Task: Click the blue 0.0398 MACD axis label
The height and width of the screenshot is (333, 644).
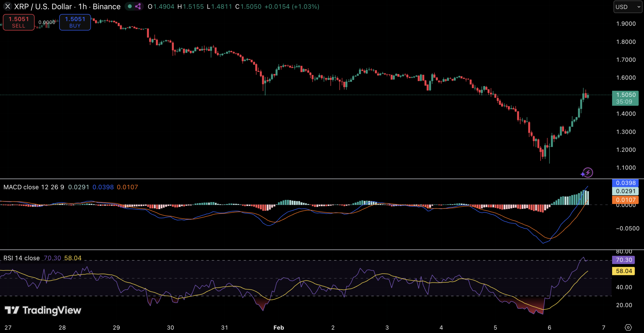Action: [625, 183]
